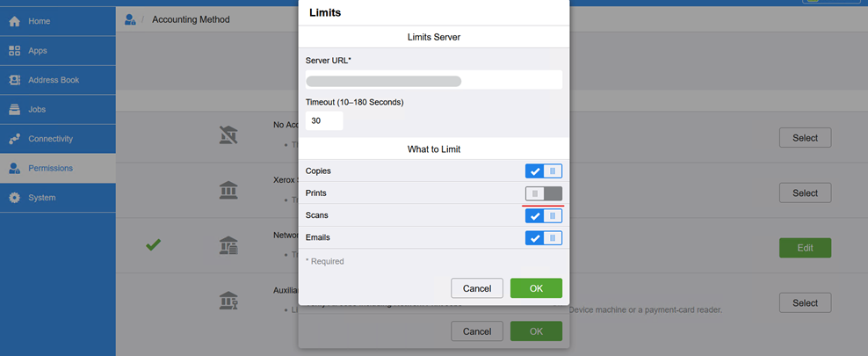This screenshot has width=868, height=356.
Task: Select the Permissions user icon
Action: (x=14, y=168)
